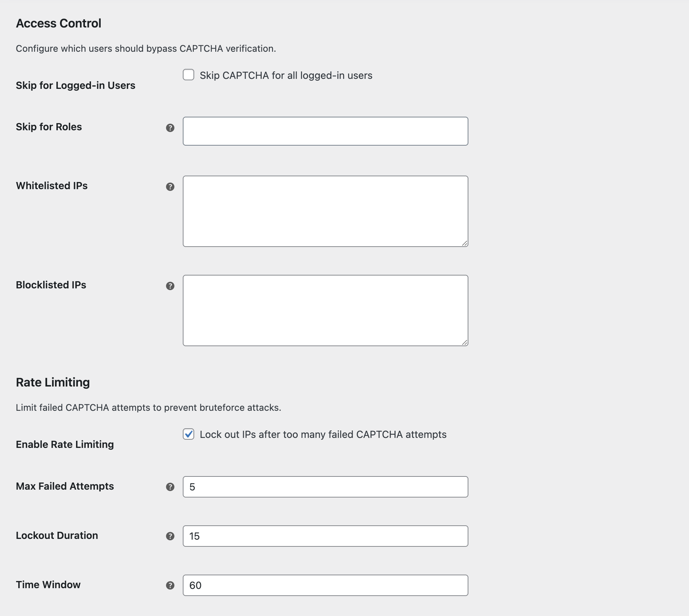Viewport: 689px width, 616px height.
Task: Select the Skip for Logged-in Users label
Action: coord(75,85)
